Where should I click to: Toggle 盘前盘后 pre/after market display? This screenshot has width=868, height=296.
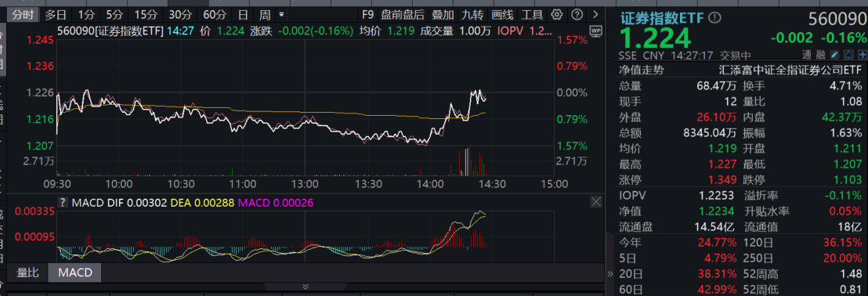(x=403, y=14)
